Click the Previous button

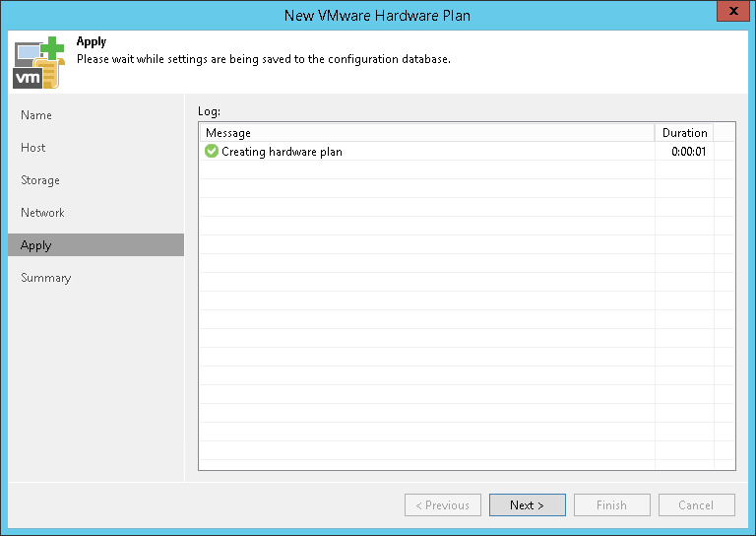click(443, 505)
